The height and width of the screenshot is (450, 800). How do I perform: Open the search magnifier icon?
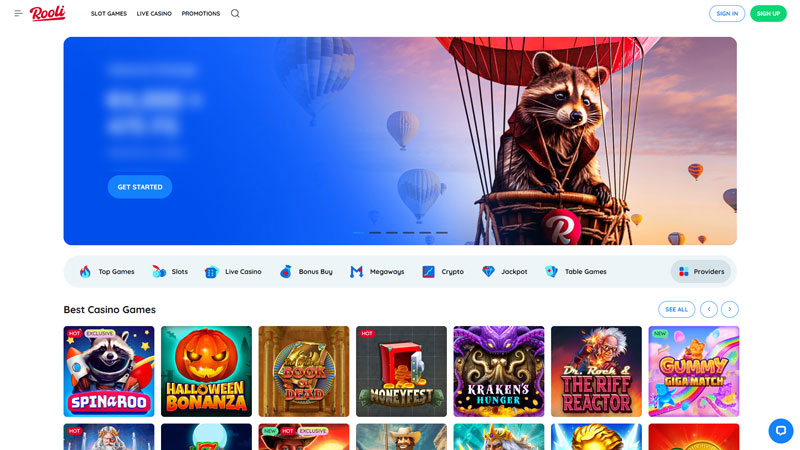point(235,13)
